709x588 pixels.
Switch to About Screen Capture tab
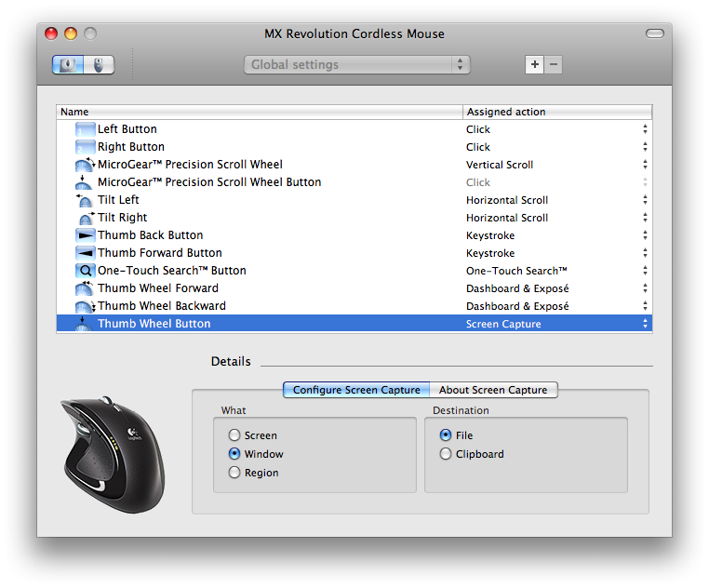[493, 390]
